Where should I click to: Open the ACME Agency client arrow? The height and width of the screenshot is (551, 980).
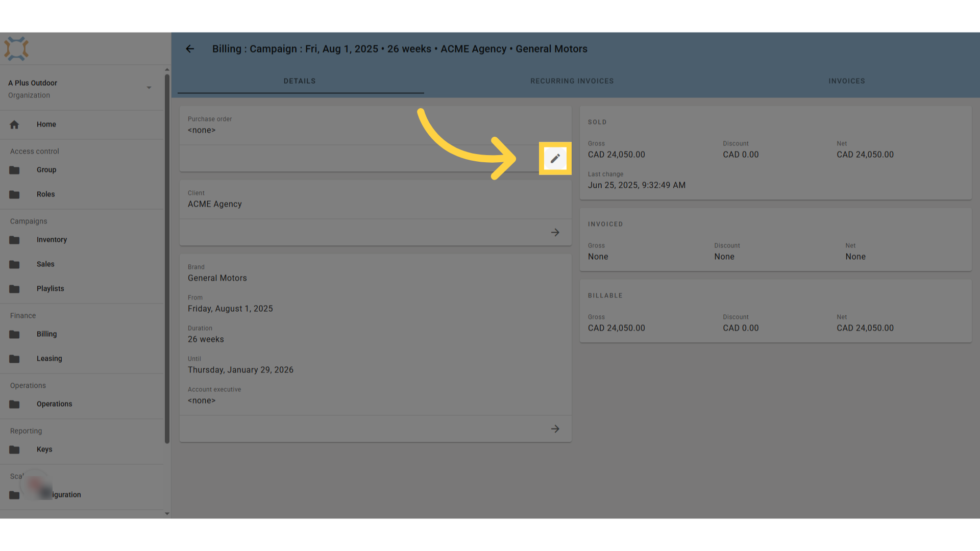click(x=555, y=233)
